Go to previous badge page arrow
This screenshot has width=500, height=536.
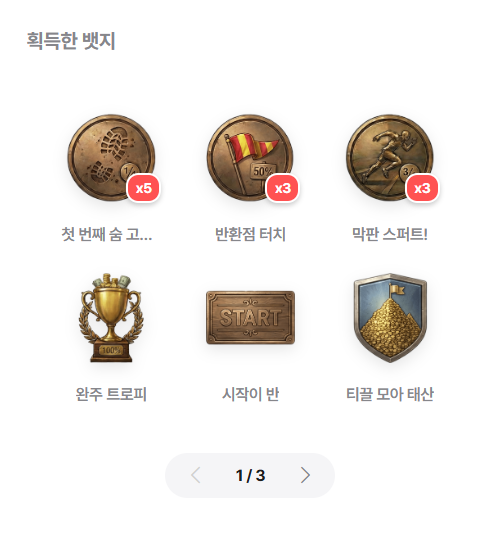pos(195,475)
